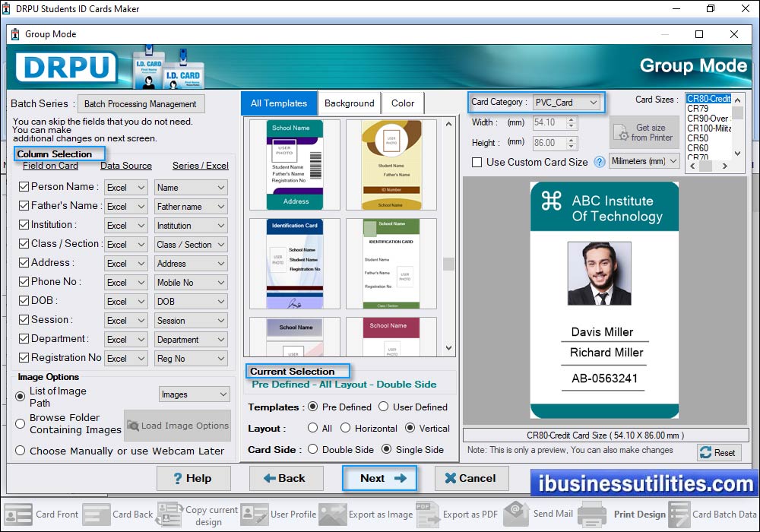Select the Double Side card option
Viewport: 760px width, 532px height.
point(314,449)
